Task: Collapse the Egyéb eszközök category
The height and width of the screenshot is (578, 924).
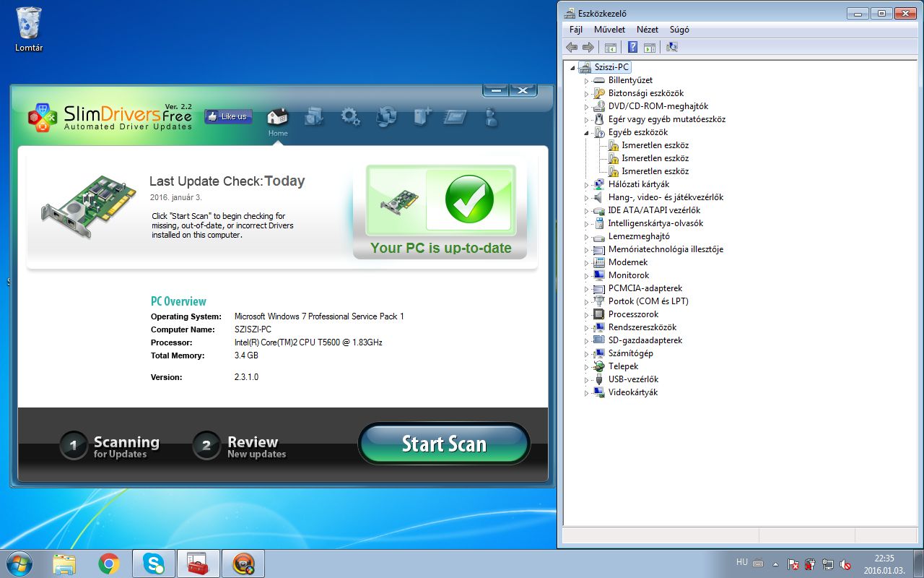Action: click(586, 133)
